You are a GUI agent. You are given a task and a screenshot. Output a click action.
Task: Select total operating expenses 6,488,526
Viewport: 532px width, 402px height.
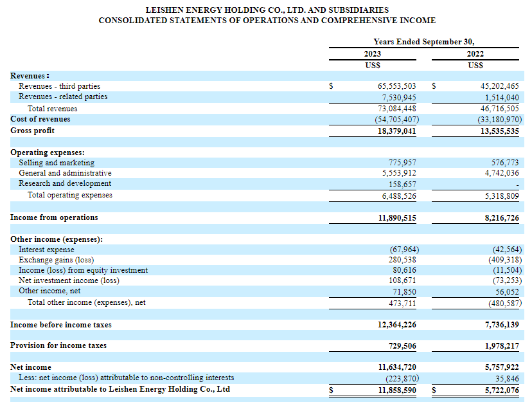tap(400, 196)
